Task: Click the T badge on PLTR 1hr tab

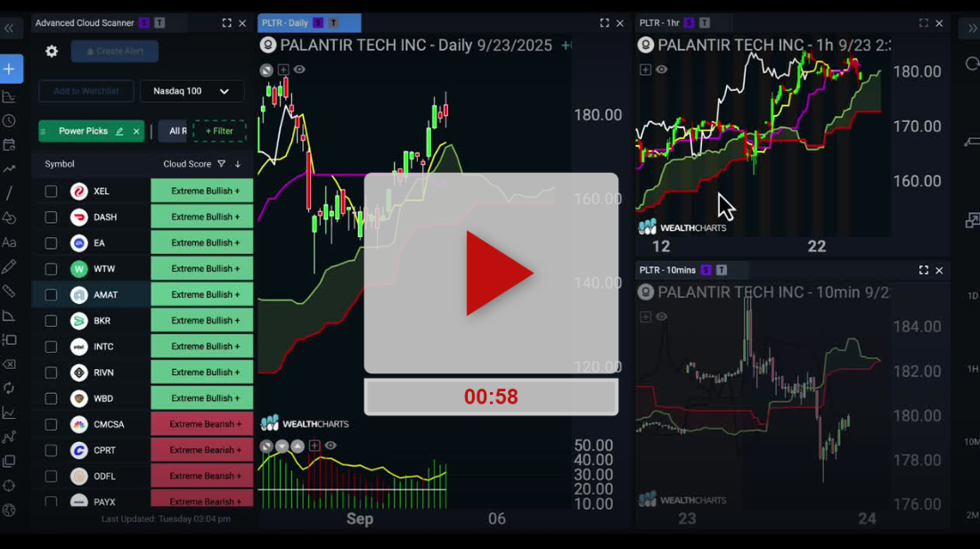Action: pyautogui.click(x=705, y=23)
